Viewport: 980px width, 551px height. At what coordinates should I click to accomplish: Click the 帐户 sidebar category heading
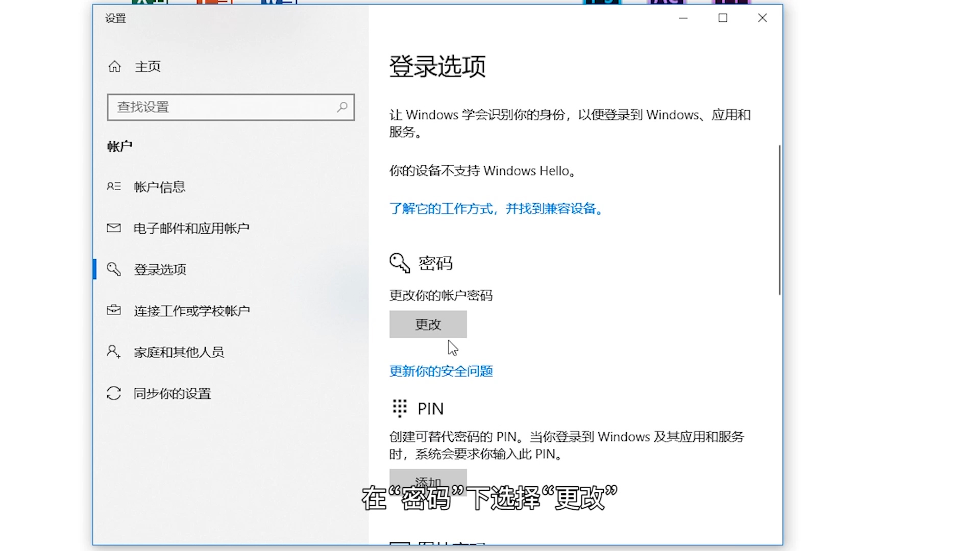(119, 147)
